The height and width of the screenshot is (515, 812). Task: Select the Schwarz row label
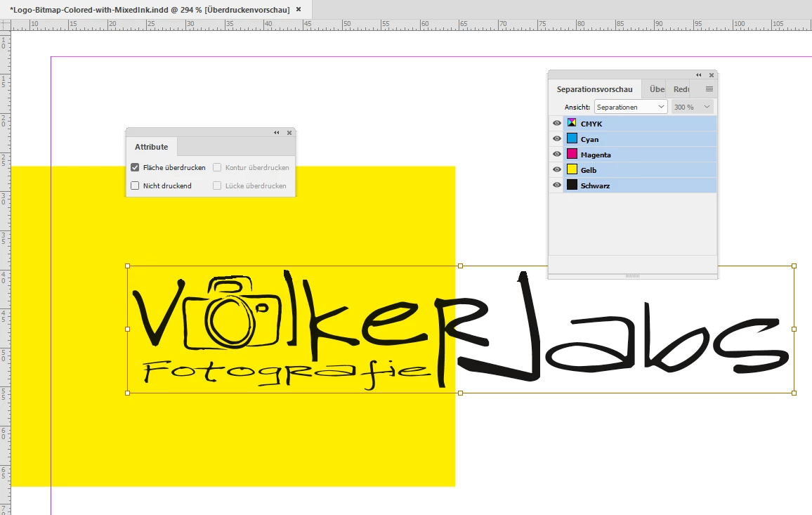pyautogui.click(x=595, y=185)
